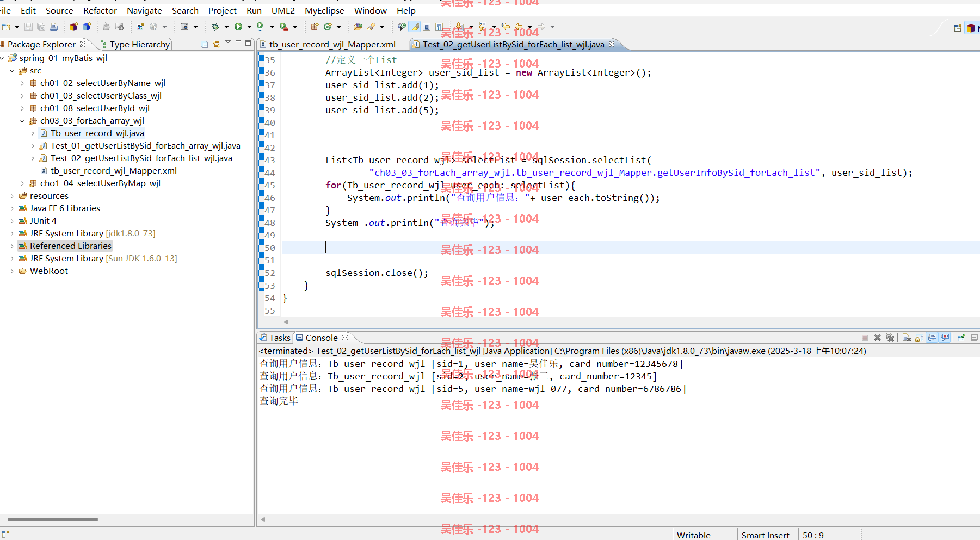The height and width of the screenshot is (540, 980).
Task: Toggle Scroll Lock in Console toolbar
Action: click(x=919, y=337)
